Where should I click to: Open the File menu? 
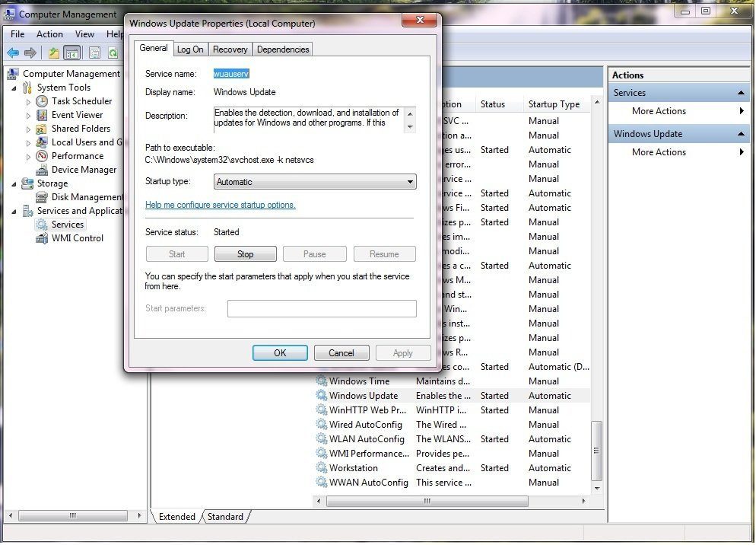(x=17, y=33)
